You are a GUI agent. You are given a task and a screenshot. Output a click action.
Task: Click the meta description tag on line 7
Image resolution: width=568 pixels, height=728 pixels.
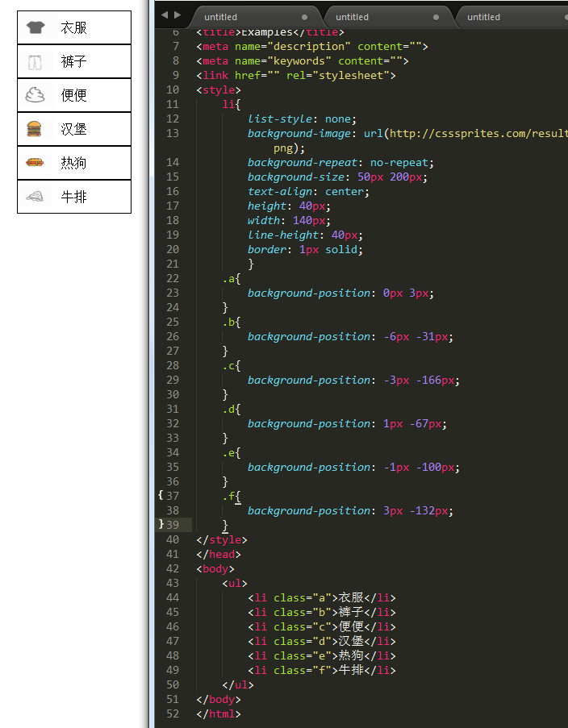click(312, 47)
